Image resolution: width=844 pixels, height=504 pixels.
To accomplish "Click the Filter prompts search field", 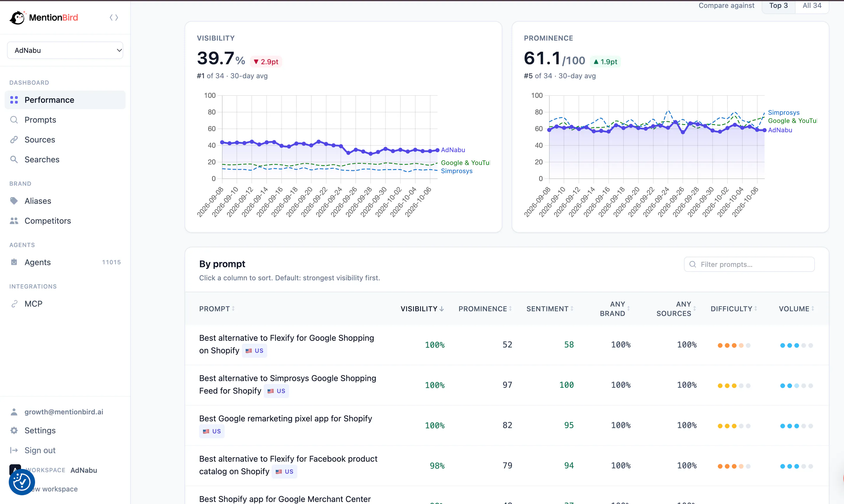I will click(749, 264).
